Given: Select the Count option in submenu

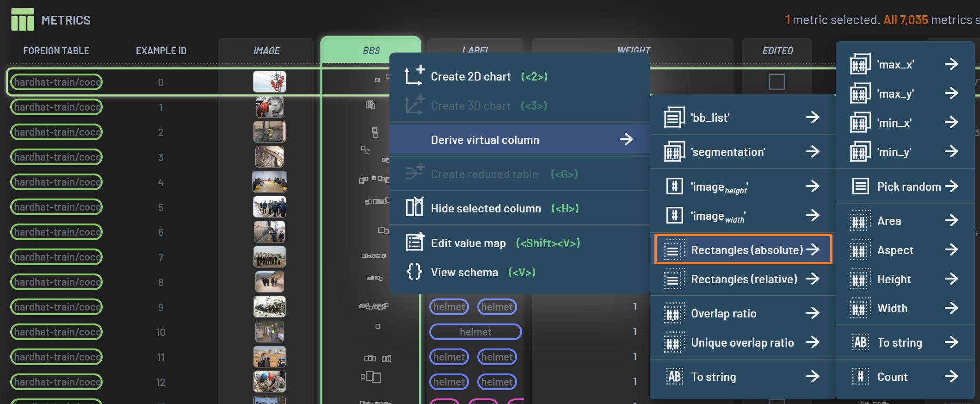Looking at the screenshot, I should tap(892, 377).
